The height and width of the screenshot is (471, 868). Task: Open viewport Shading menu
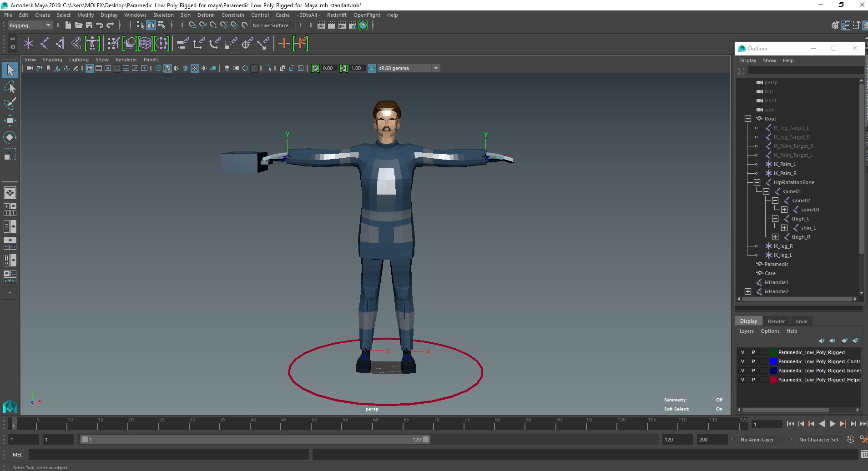point(52,60)
